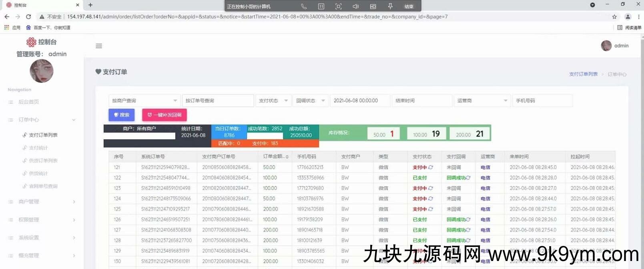Image resolution: width=644 pixels, height=269 pixels.
Task: Open 供货订单列表 in sidebar submenu
Action: tap(43, 161)
